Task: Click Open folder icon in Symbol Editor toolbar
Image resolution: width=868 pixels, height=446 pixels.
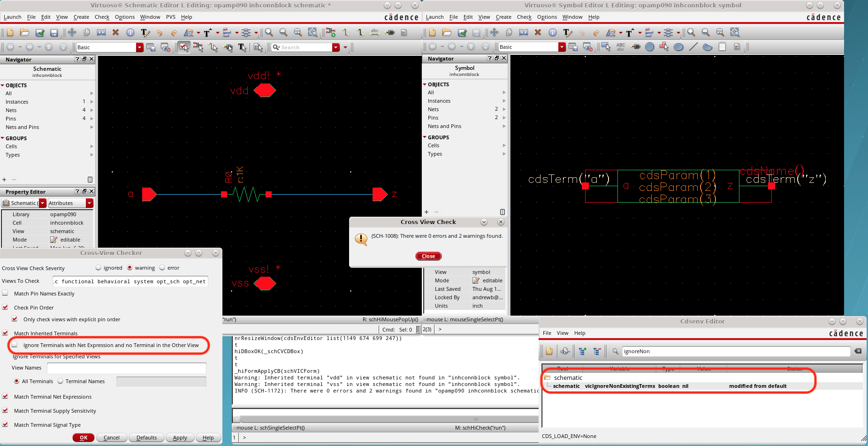Action: tap(447, 32)
